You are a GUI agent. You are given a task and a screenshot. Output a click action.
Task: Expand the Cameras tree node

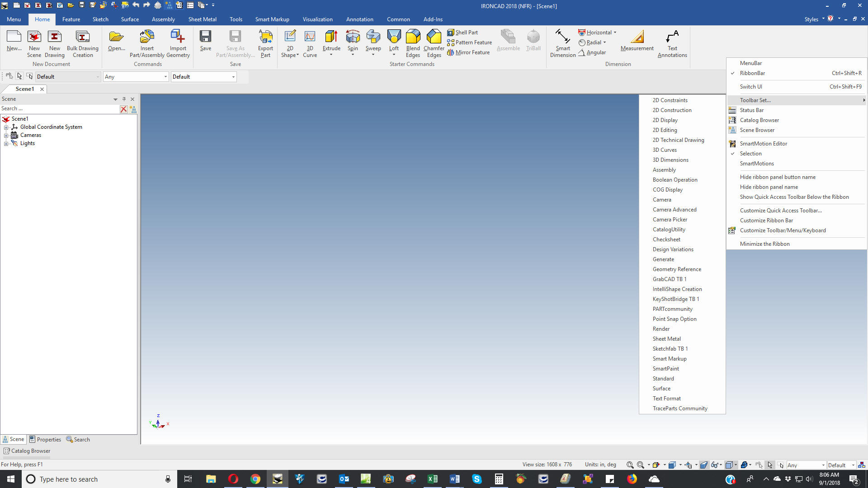pyautogui.click(x=6, y=136)
